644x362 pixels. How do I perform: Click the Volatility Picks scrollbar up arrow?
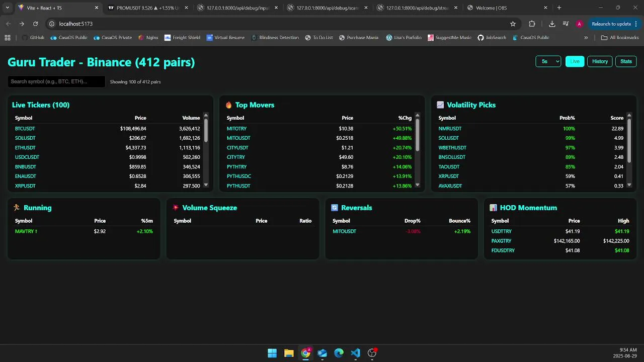tap(629, 116)
